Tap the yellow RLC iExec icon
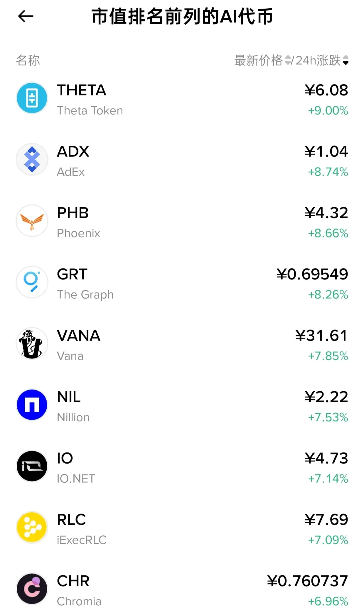The height and width of the screenshot is (613, 364). point(32,528)
